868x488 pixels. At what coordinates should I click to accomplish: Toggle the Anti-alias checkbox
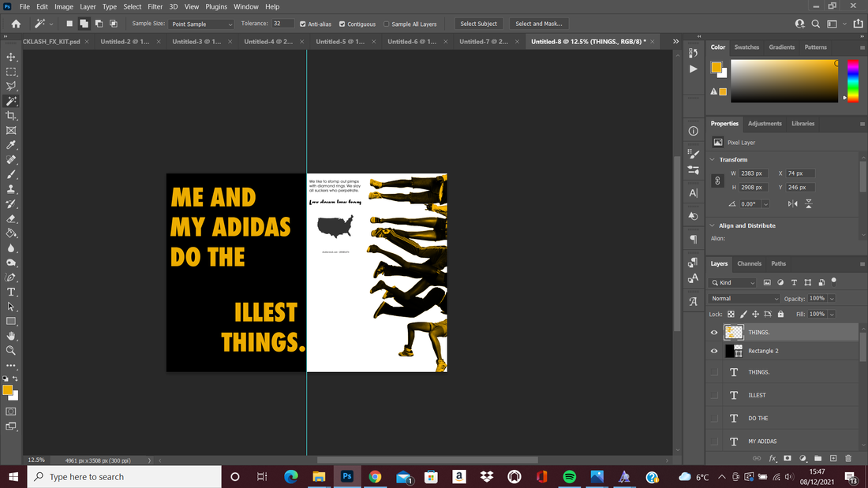tap(303, 24)
